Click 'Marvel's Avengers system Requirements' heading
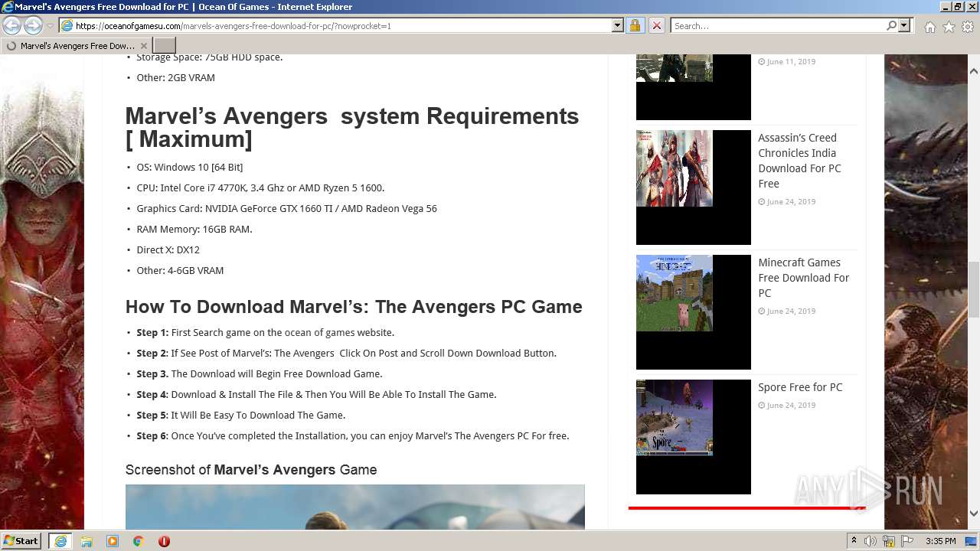Screen dimensions: 980x551 352,127
